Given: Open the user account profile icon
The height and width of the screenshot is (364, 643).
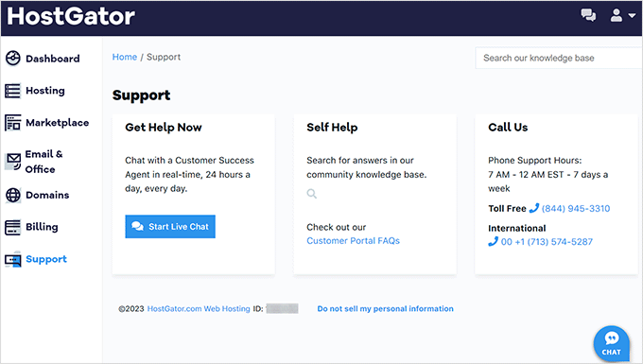Looking at the screenshot, I should [616, 15].
